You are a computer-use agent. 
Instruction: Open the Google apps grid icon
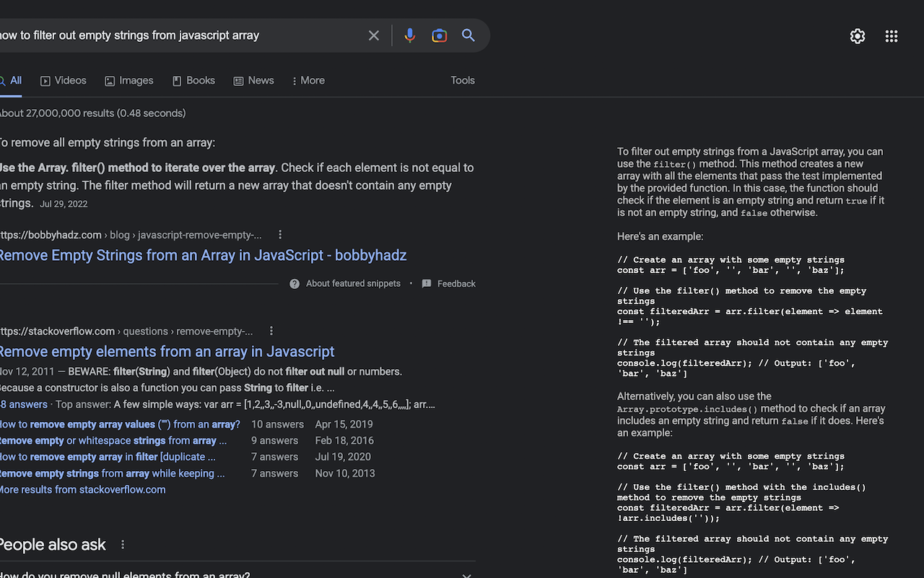[892, 36]
